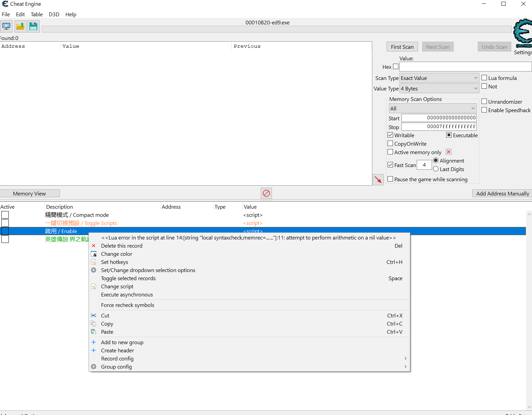Click the plus icon for Create header
532x415 pixels.
point(94,351)
